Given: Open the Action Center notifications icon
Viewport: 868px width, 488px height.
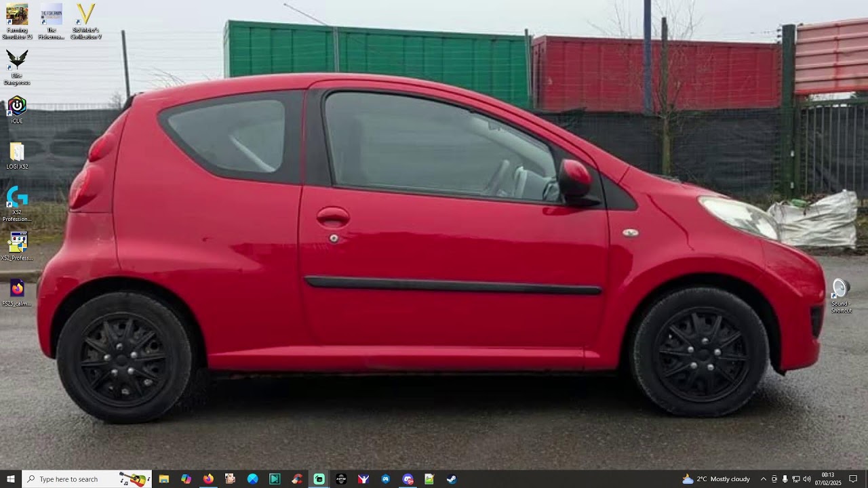Looking at the screenshot, I should click(854, 479).
